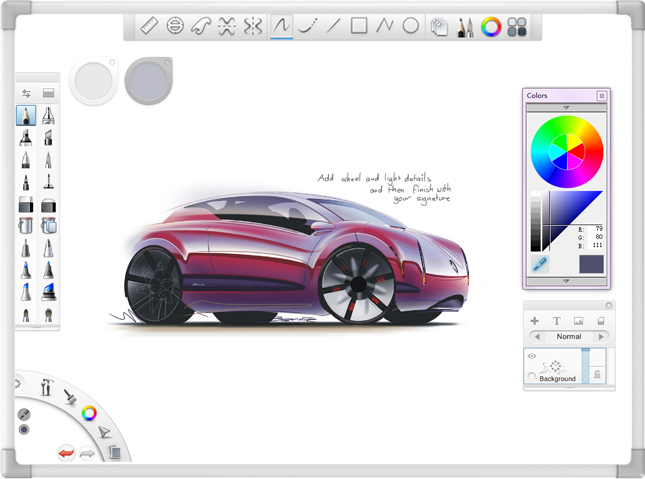This screenshot has width=645, height=479.
Task: Select the Marker brush
Action: [26, 137]
